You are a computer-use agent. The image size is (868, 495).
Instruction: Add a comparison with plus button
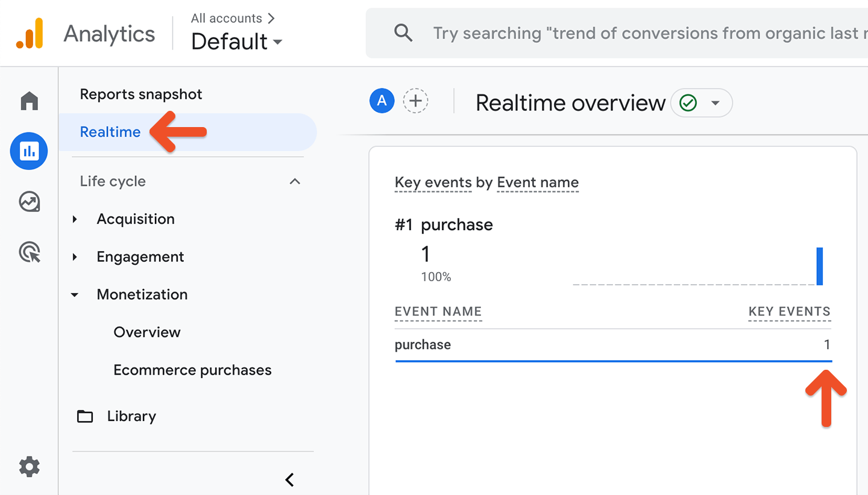[x=415, y=101]
